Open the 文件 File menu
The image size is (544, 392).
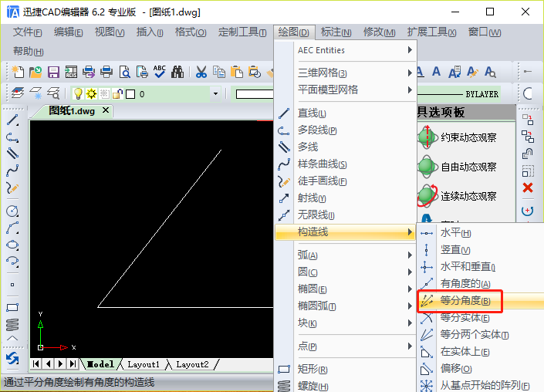(28, 32)
